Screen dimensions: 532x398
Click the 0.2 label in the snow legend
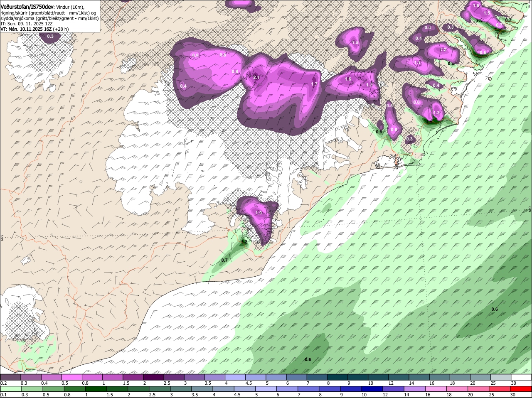pyautogui.click(x=3, y=383)
